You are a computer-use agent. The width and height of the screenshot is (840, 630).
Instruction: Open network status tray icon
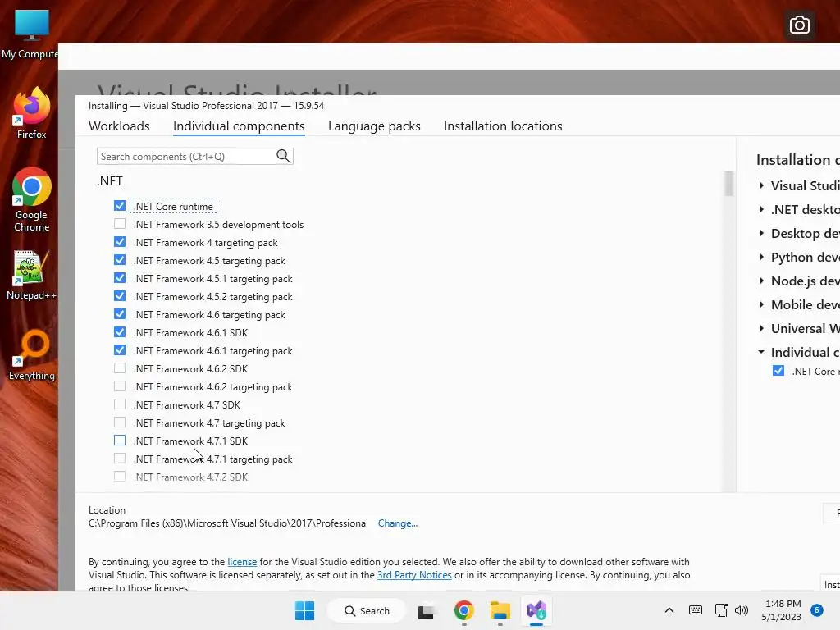coord(722,610)
